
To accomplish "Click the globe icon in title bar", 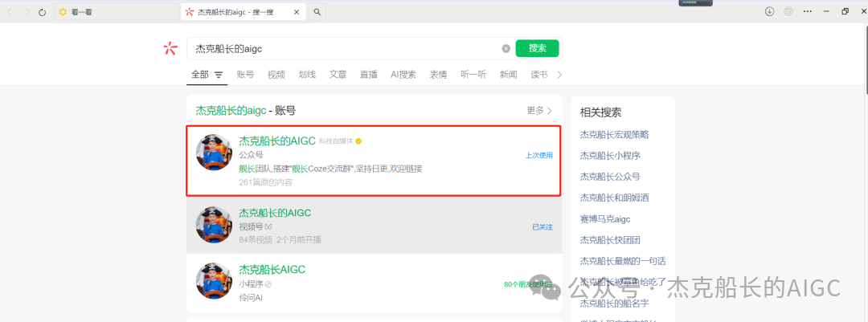I will (788, 11).
